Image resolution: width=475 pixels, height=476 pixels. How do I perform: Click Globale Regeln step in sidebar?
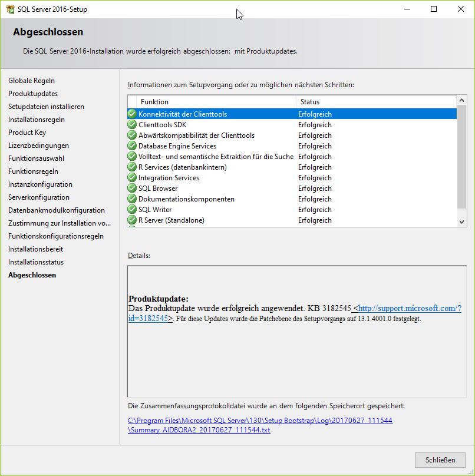(32, 81)
